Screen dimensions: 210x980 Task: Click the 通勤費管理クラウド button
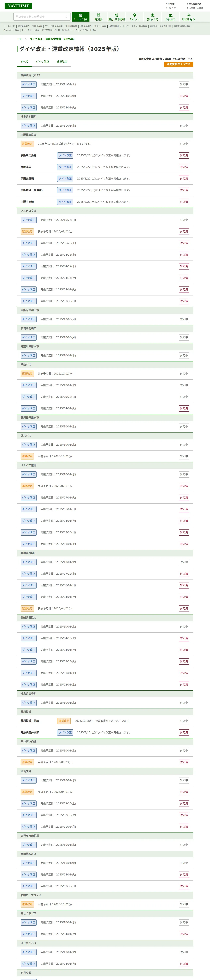pos(178,64)
